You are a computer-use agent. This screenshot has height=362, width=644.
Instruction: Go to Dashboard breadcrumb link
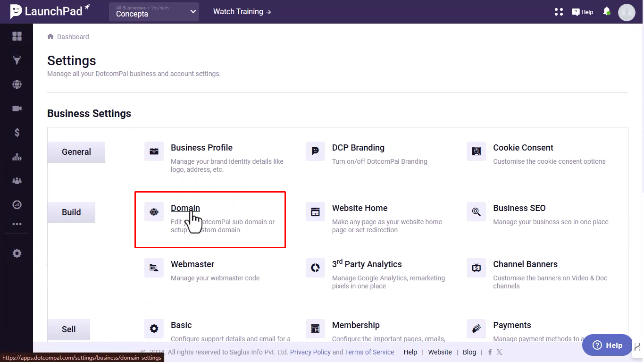click(x=73, y=37)
